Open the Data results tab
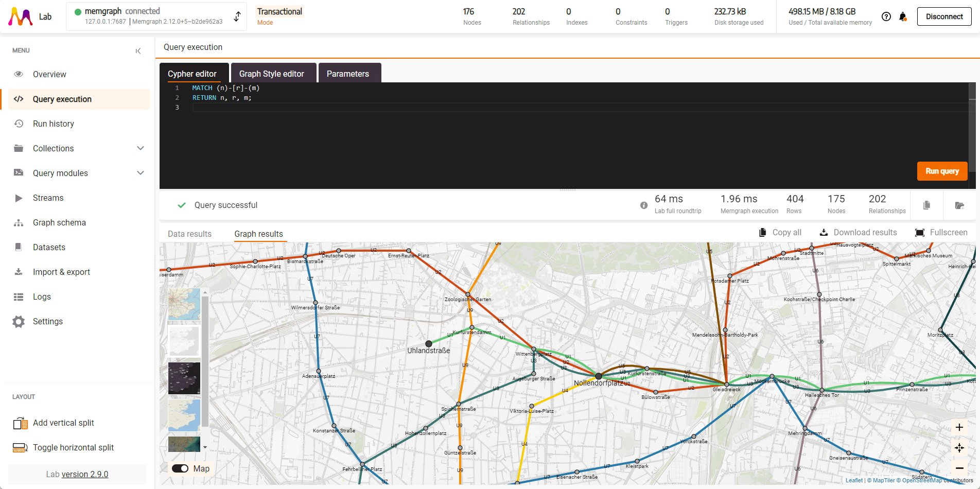 click(189, 234)
